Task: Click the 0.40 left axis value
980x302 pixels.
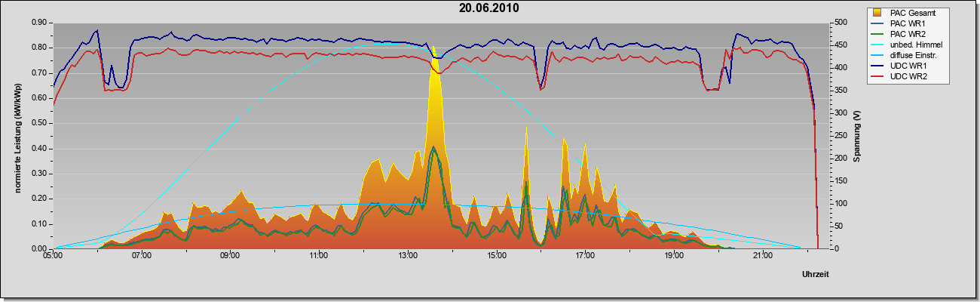Action: (40, 149)
